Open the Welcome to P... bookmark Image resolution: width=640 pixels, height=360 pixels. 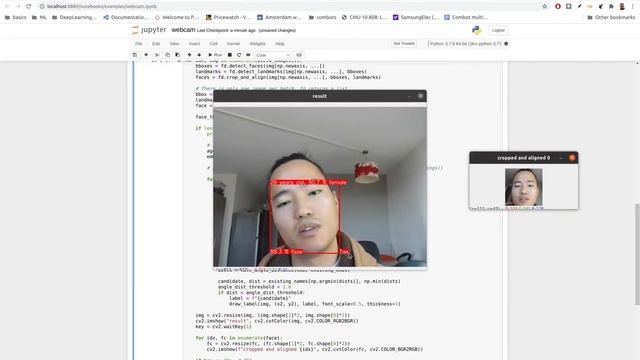point(177,17)
